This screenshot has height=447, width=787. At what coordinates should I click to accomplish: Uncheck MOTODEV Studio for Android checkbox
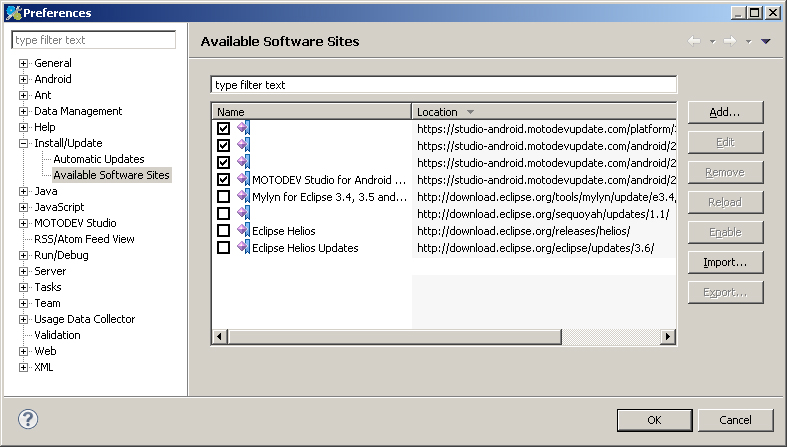point(223,180)
